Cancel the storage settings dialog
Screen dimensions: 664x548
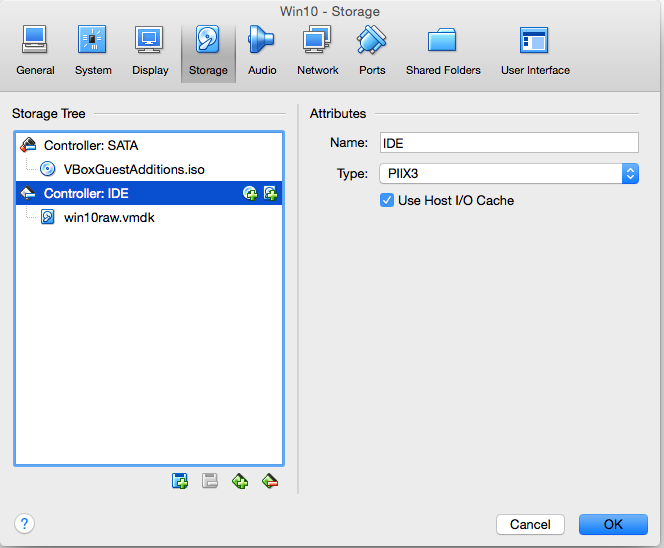pos(530,524)
